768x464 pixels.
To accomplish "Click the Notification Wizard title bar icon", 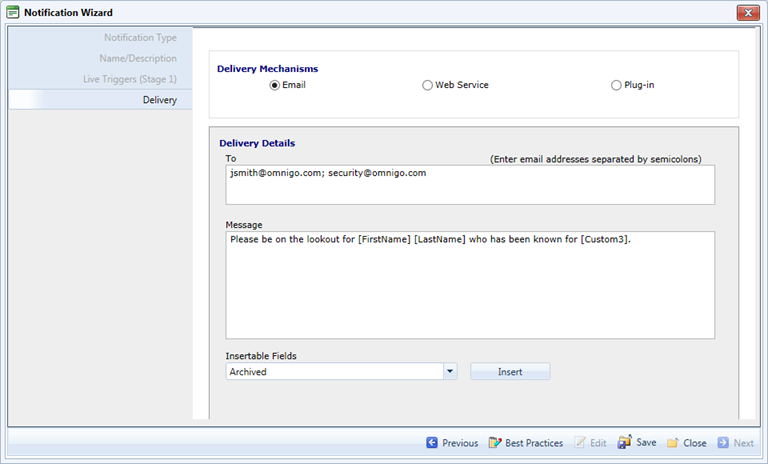I will (x=13, y=13).
